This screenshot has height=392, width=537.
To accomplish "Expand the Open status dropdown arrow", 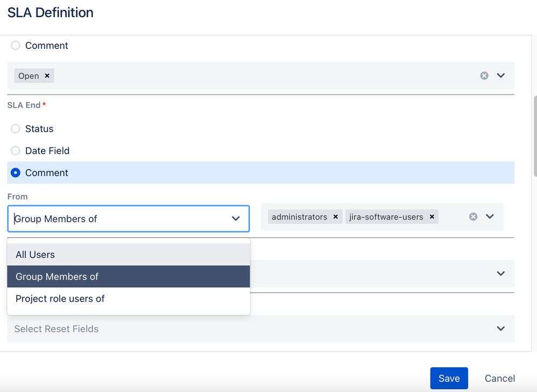I will click(x=501, y=76).
